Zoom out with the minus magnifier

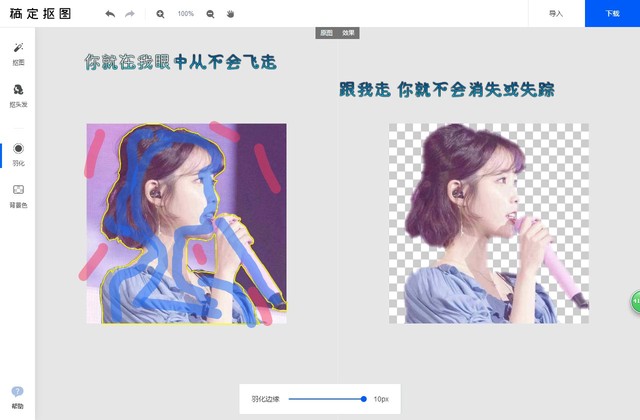tap(210, 14)
